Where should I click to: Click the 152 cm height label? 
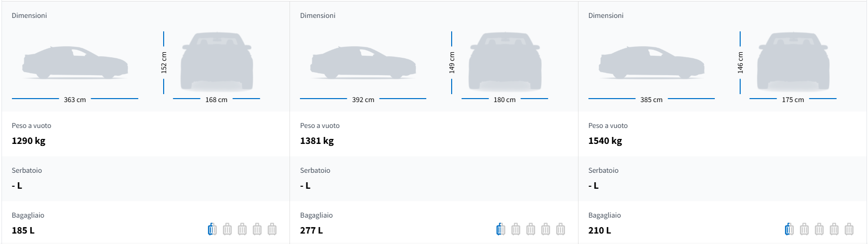pyautogui.click(x=164, y=63)
